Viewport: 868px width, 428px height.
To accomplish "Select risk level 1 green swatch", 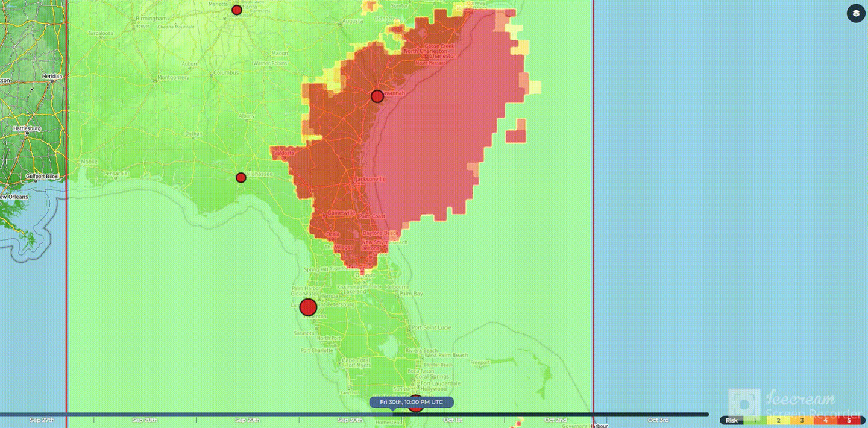I will point(755,420).
